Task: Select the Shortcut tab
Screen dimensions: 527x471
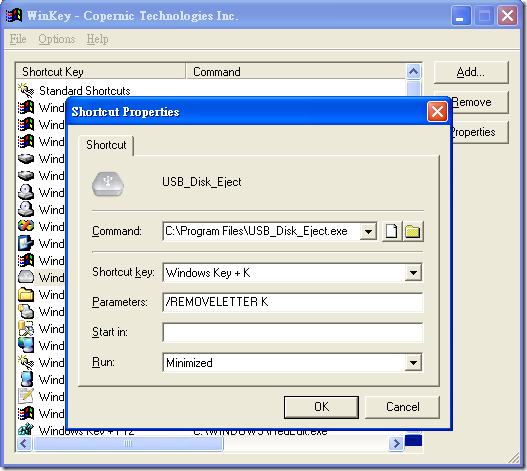Action: [x=106, y=145]
